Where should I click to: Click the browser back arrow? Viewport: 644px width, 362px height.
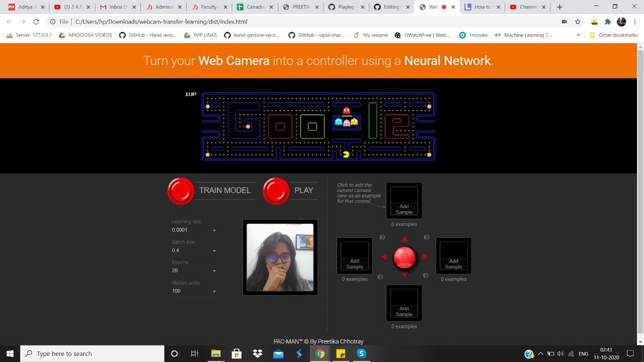9,22
